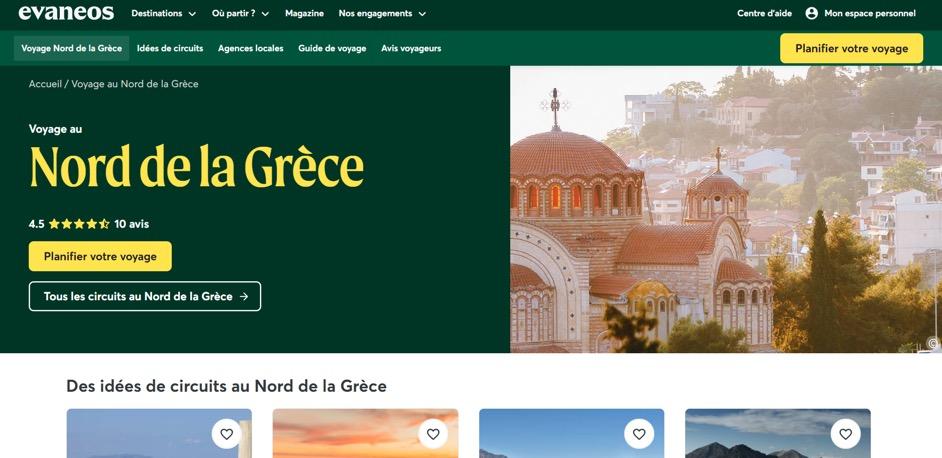Image resolution: width=942 pixels, height=458 pixels.
Task: Save fourth circuit card with heart icon
Action: (x=846, y=434)
